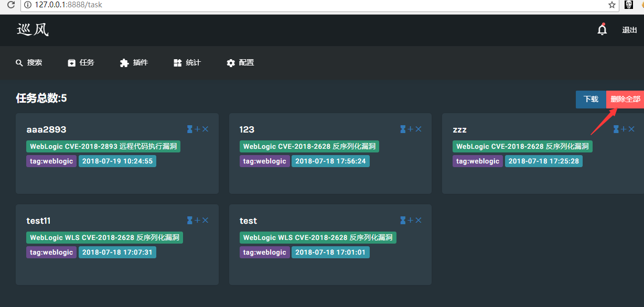The width and height of the screenshot is (644, 307).
Task: Click hourglass icon on aaa2893 task
Action: (x=190, y=129)
